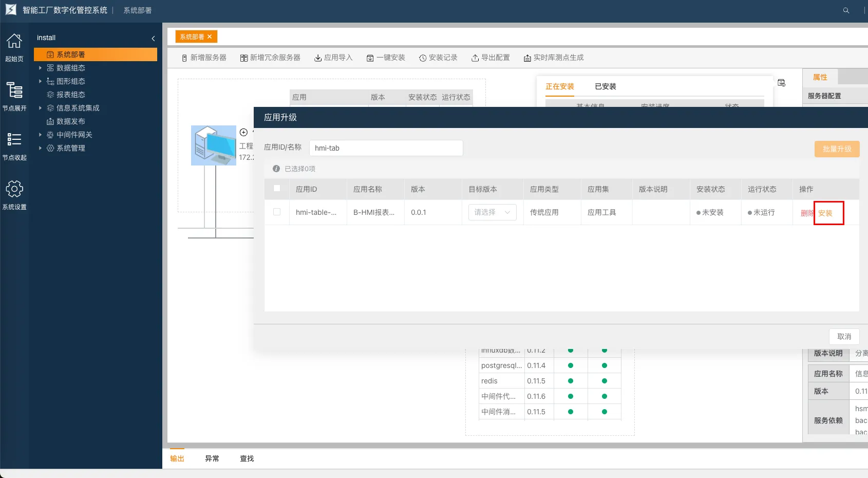This screenshot has width=868, height=478.
Task: Click the plus icon beside the server image
Action: click(243, 132)
